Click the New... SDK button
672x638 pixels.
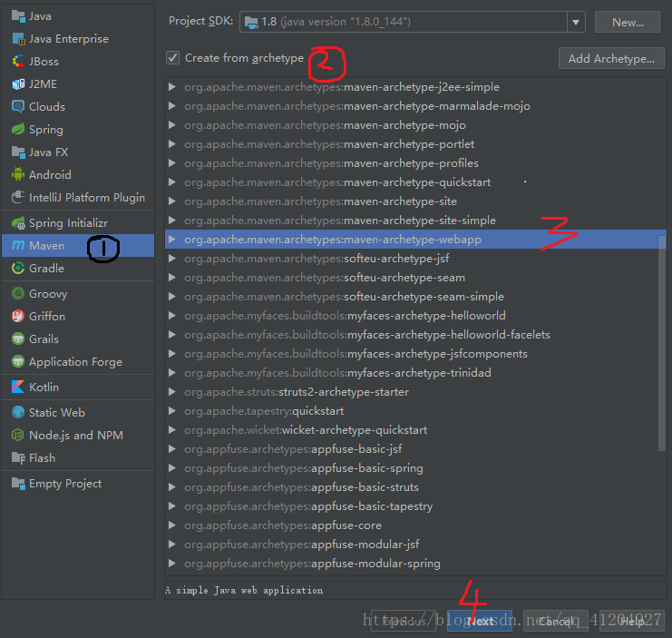point(628,23)
